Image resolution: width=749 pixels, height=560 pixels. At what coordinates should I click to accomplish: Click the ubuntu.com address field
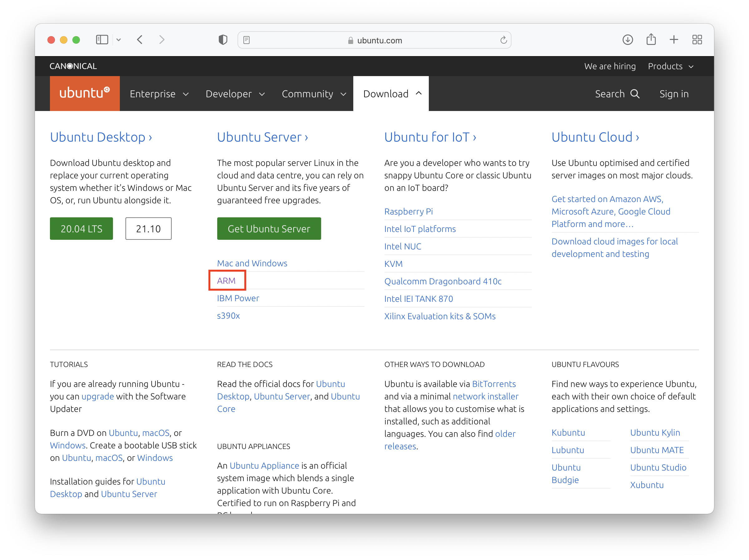coord(379,40)
